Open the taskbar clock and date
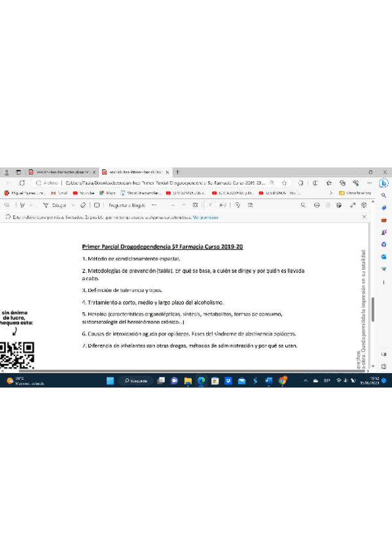392x555 pixels. tap(369, 381)
